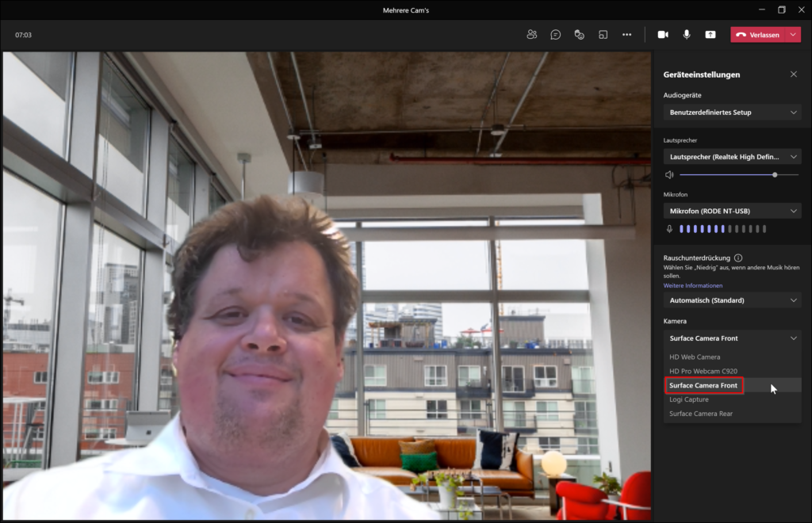The width and height of the screenshot is (812, 523).
Task: Adjust the speaker volume slider
Action: pos(739,175)
